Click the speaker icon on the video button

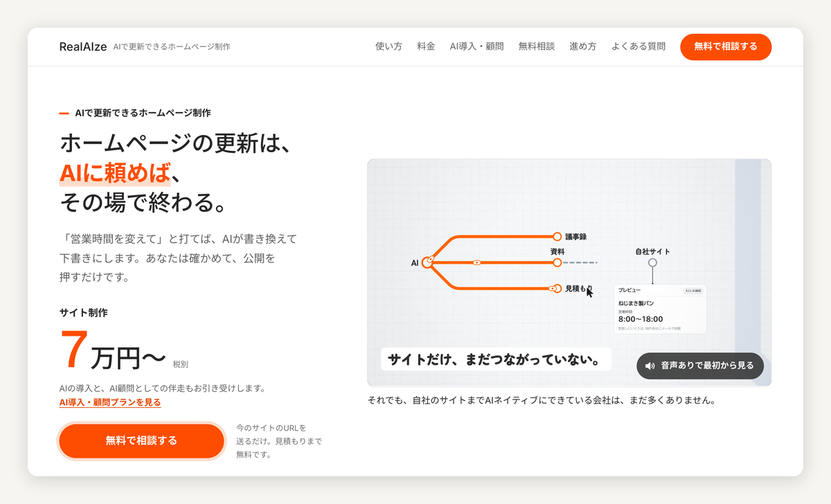point(650,366)
